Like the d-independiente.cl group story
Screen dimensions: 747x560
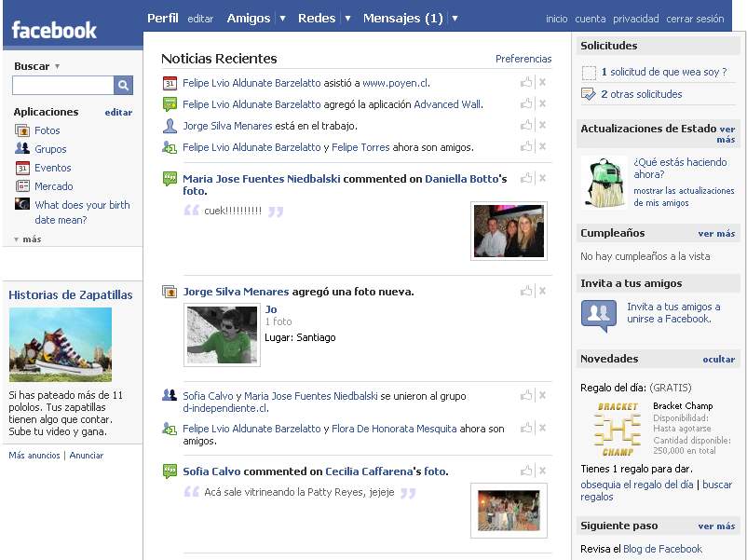[x=526, y=395]
